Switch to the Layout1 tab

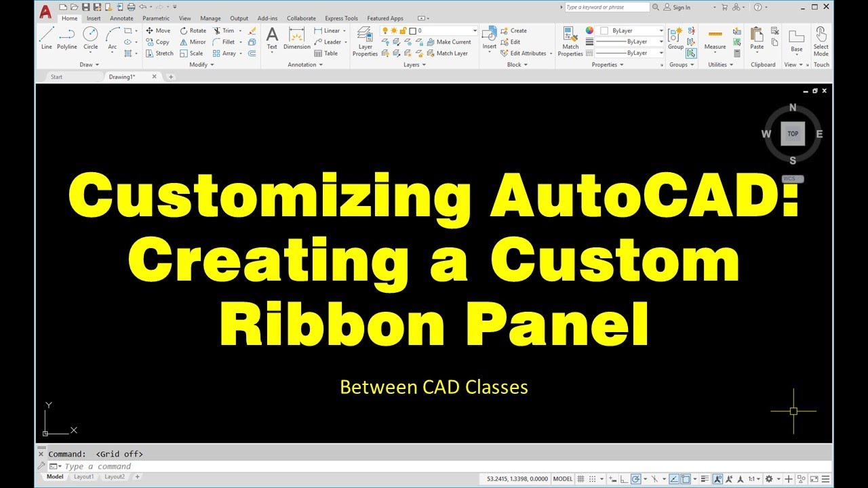(x=83, y=476)
